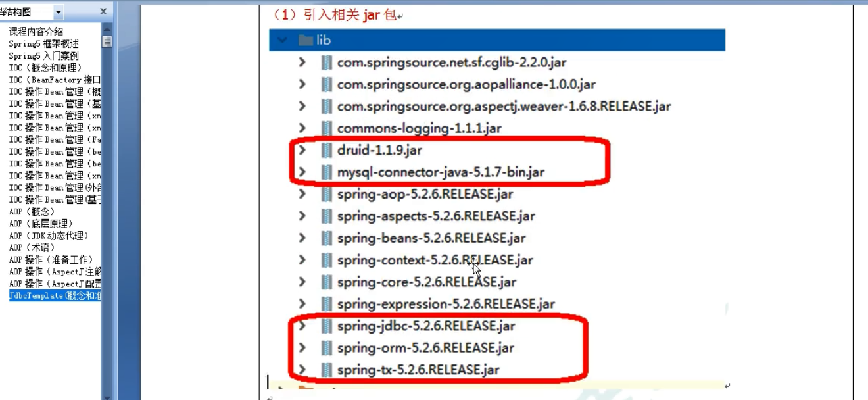Click the aopalliance-1.0.0.jar file icon
Image resolution: width=868 pixels, height=400 pixels.
point(326,84)
